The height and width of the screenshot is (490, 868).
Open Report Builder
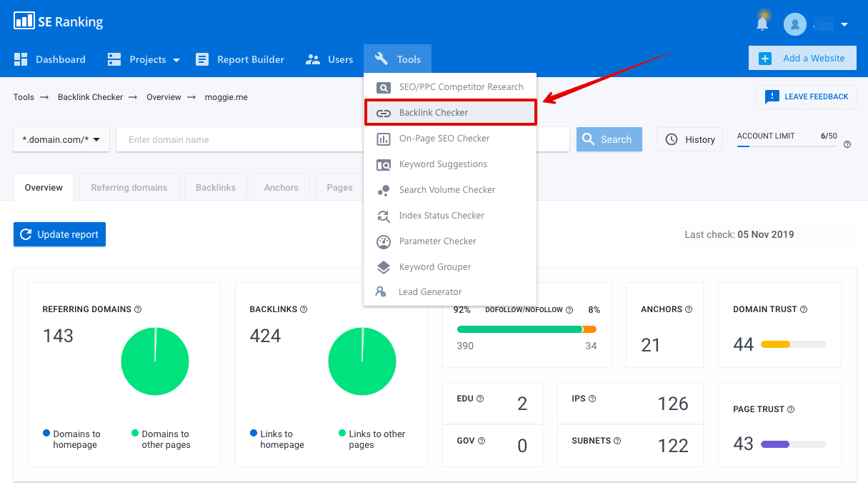click(x=240, y=59)
